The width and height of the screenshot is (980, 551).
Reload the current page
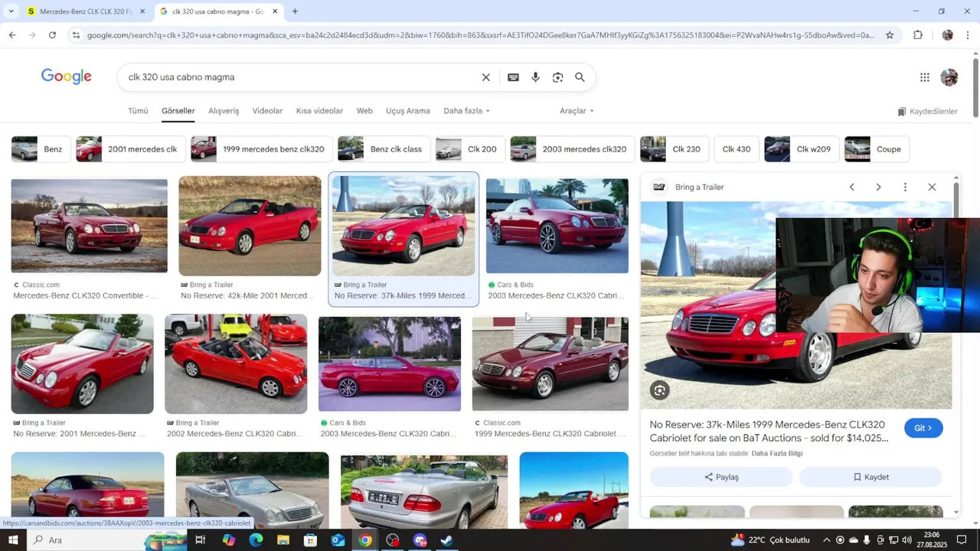[x=52, y=35]
